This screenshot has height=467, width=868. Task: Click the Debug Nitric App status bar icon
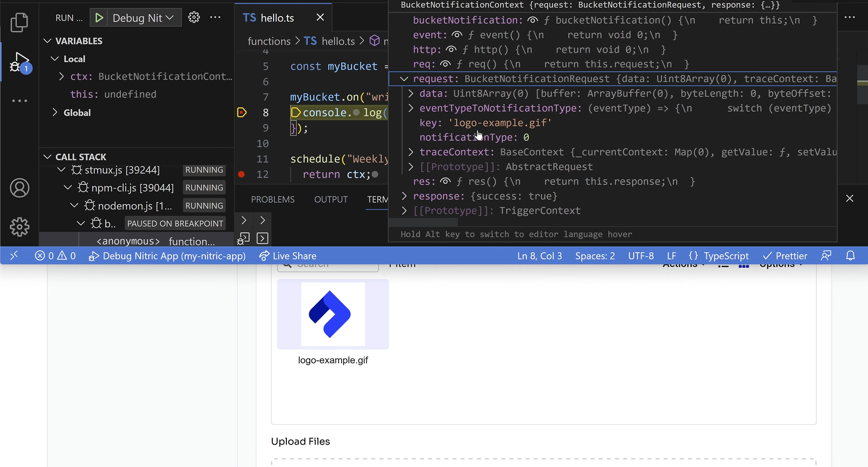(x=94, y=256)
